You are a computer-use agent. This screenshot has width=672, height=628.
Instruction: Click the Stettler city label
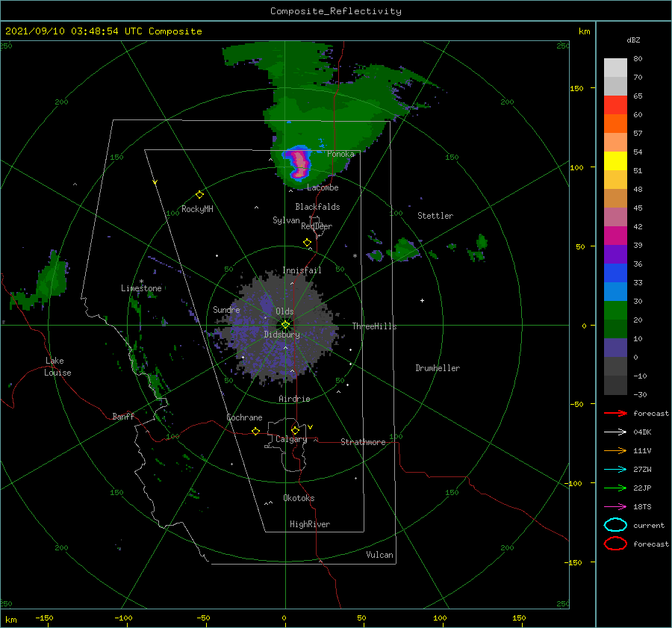[x=435, y=216]
